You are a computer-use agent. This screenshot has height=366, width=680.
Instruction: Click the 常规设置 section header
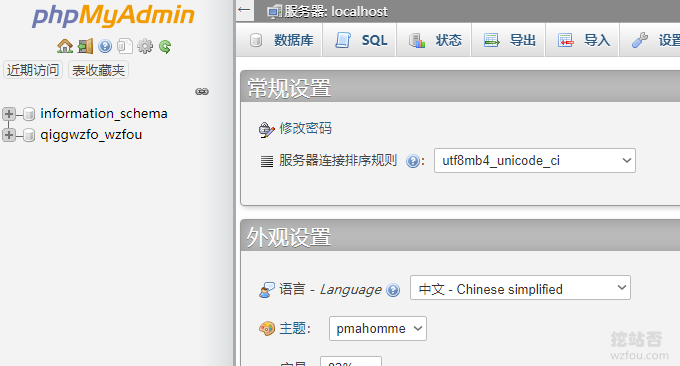click(x=289, y=88)
